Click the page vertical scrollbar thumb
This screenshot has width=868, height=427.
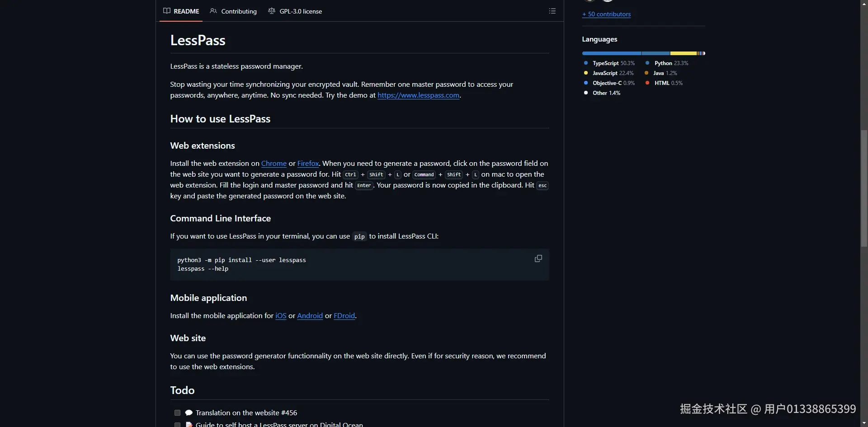point(864,188)
